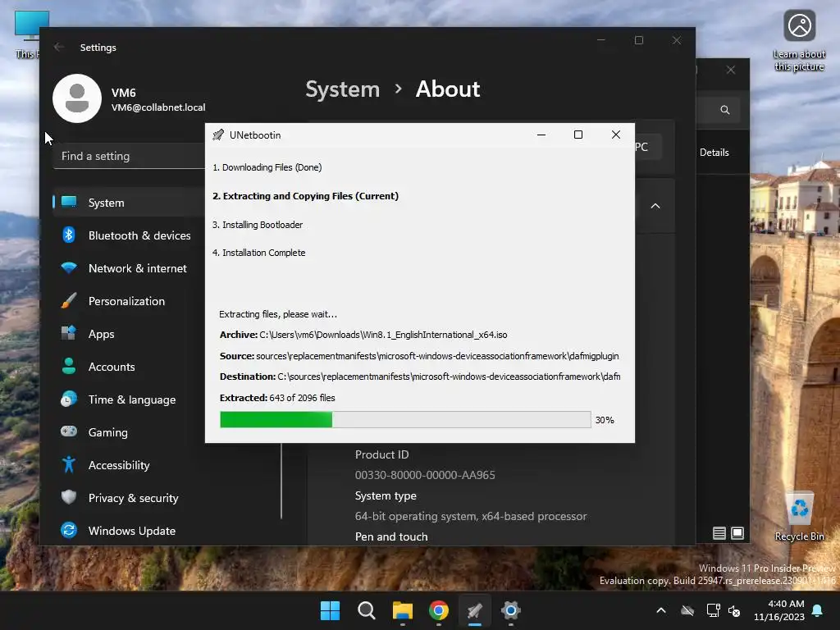
Task: Select the Gaming controller icon
Action: pos(69,431)
